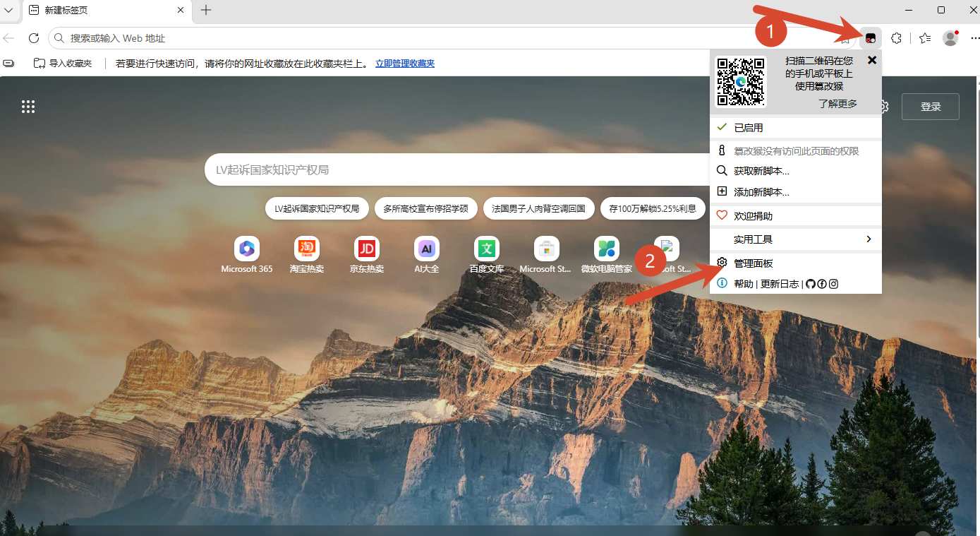
Task: Open the apps grid launcher icon
Action: (28, 107)
